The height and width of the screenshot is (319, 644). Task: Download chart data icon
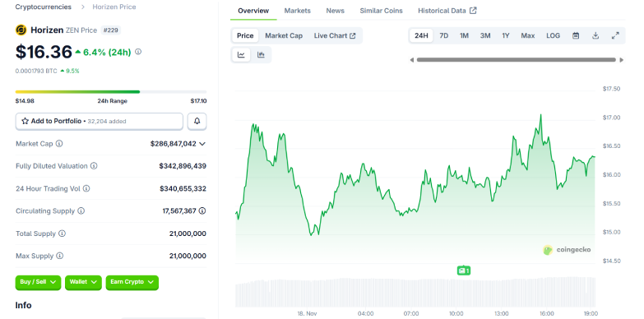pyautogui.click(x=595, y=35)
